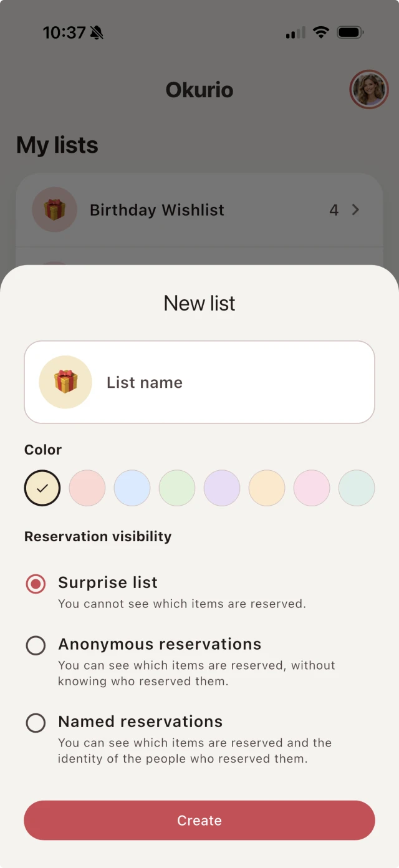The height and width of the screenshot is (868, 399).
Task: Tap the cellular signal bars icon
Action: (294, 33)
